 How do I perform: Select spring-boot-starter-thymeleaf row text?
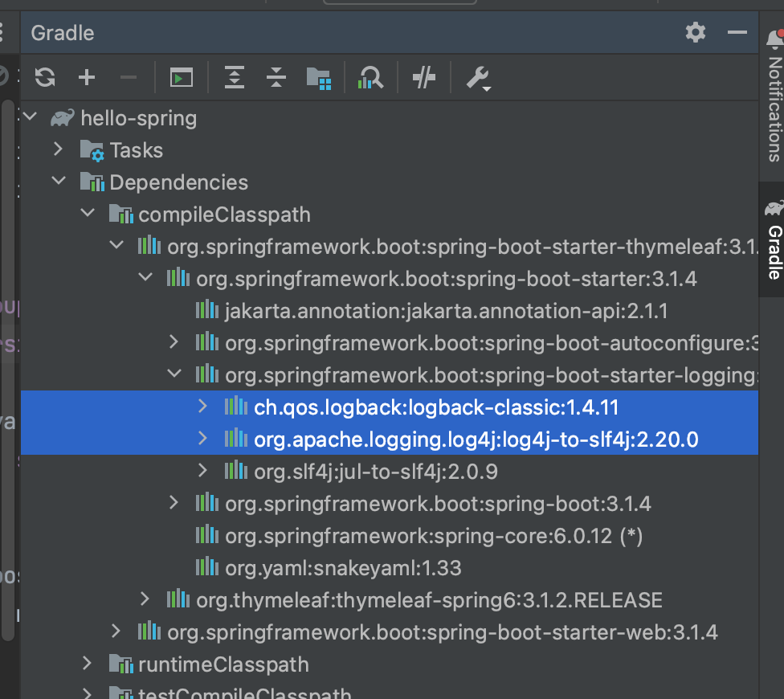coord(463,247)
